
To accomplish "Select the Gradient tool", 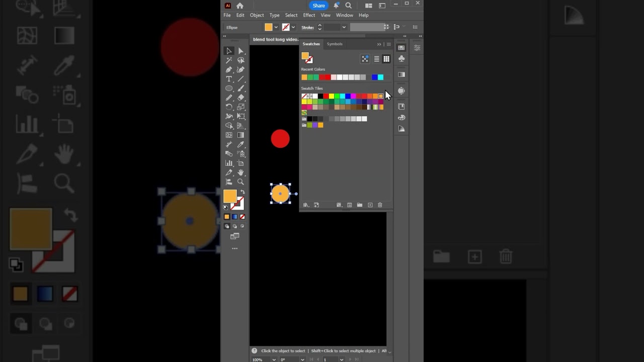I will pos(241,135).
